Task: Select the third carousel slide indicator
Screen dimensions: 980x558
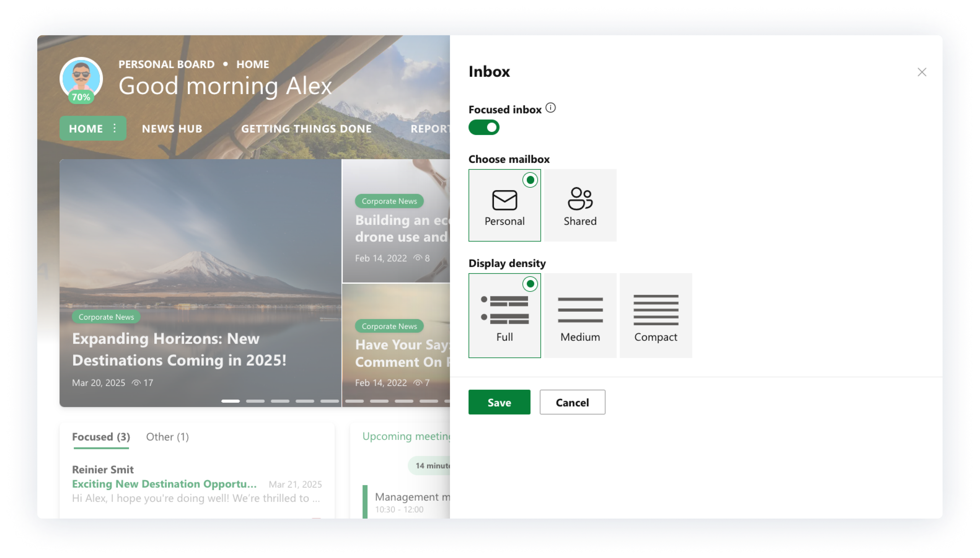Action: [x=280, y=401]
